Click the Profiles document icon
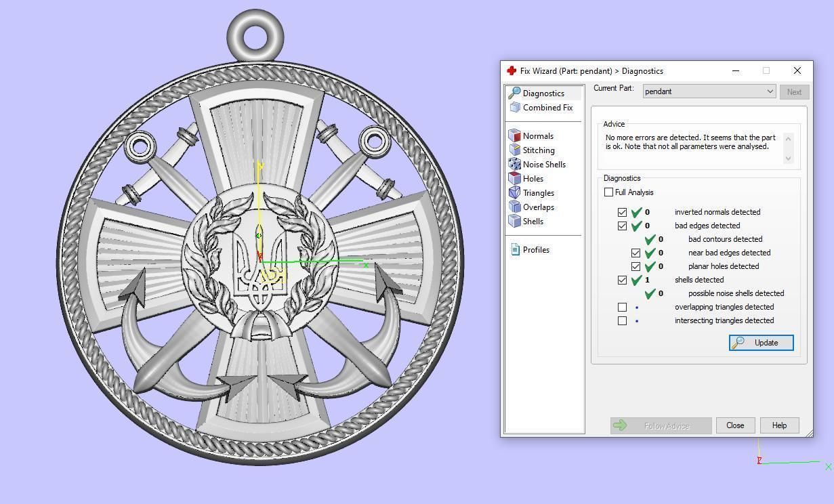Screen dimensions: 834x504 click(x=515, y=249)
